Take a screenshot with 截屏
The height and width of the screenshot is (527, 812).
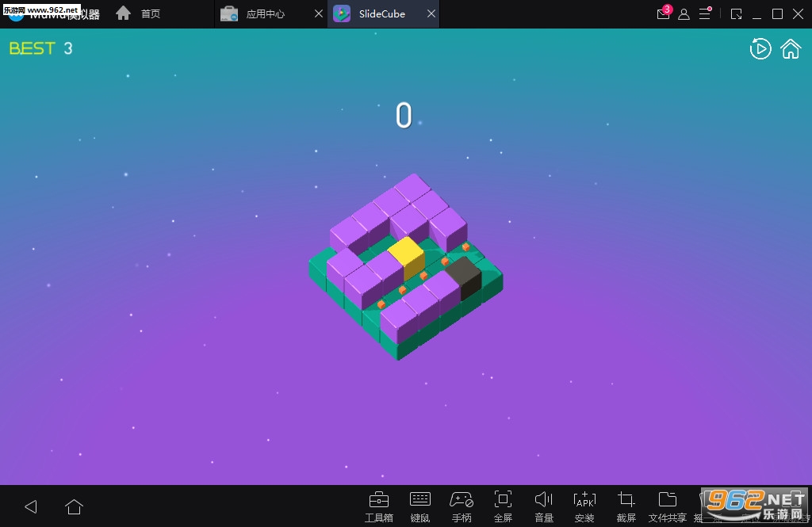(x=626, y=507)
